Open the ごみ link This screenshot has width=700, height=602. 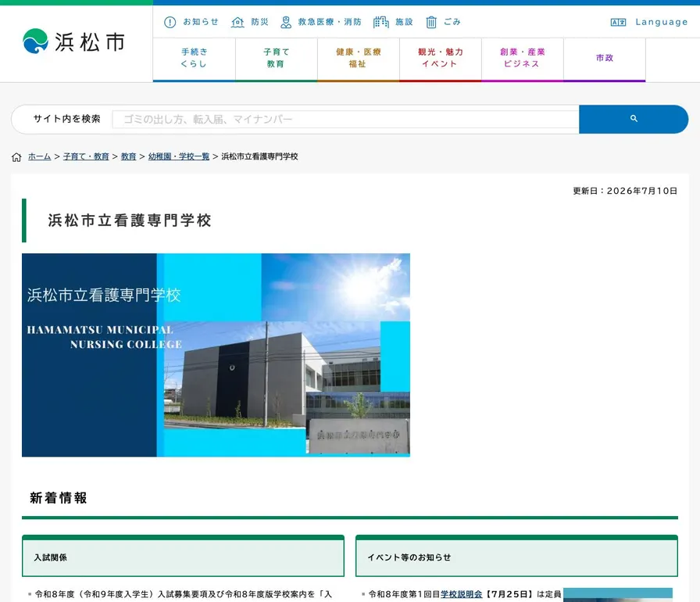point(452,22)
